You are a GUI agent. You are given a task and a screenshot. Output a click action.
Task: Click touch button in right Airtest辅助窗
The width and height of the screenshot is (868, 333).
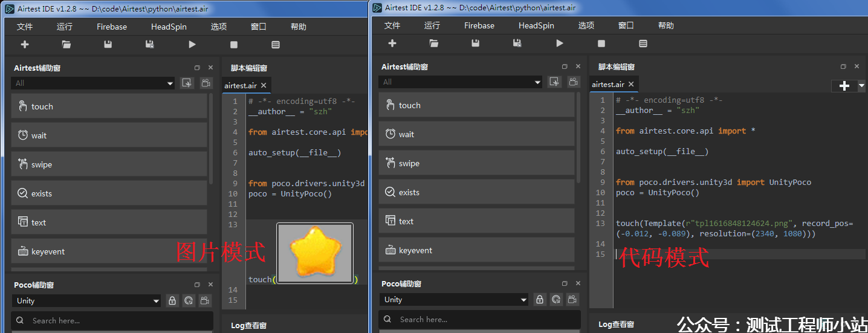click(x=477, y=105)
